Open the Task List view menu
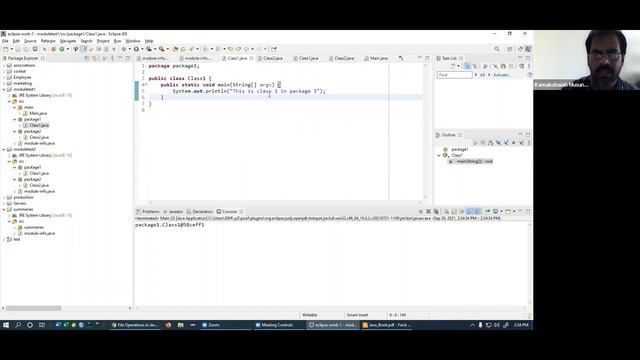The image size is (640, 360). 529,66
